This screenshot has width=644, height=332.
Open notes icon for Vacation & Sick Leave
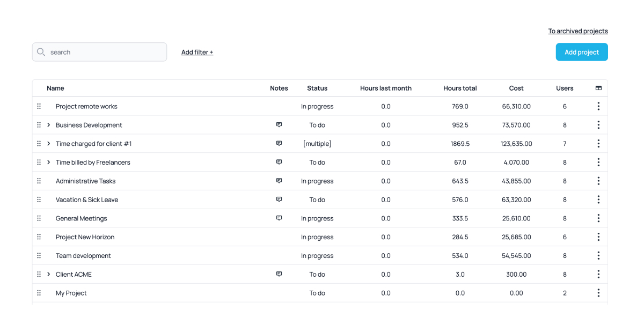279,200
